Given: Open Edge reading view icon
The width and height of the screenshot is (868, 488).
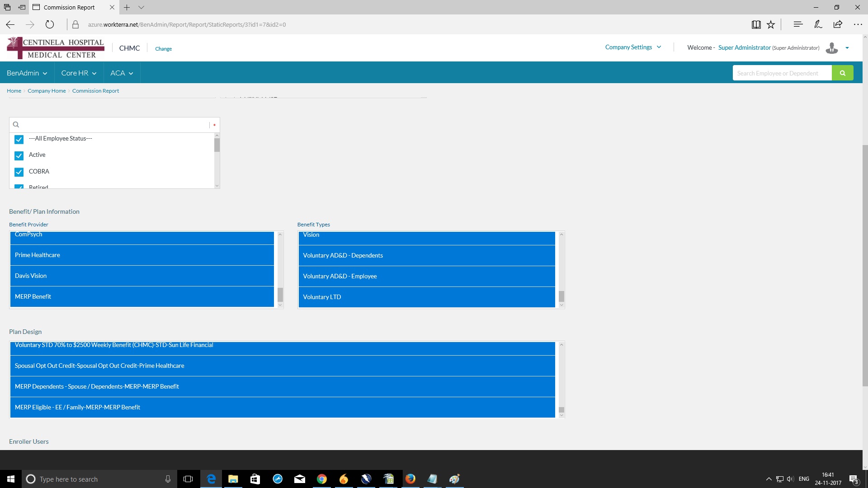Looking at the screenshot, I should [756, 24].
